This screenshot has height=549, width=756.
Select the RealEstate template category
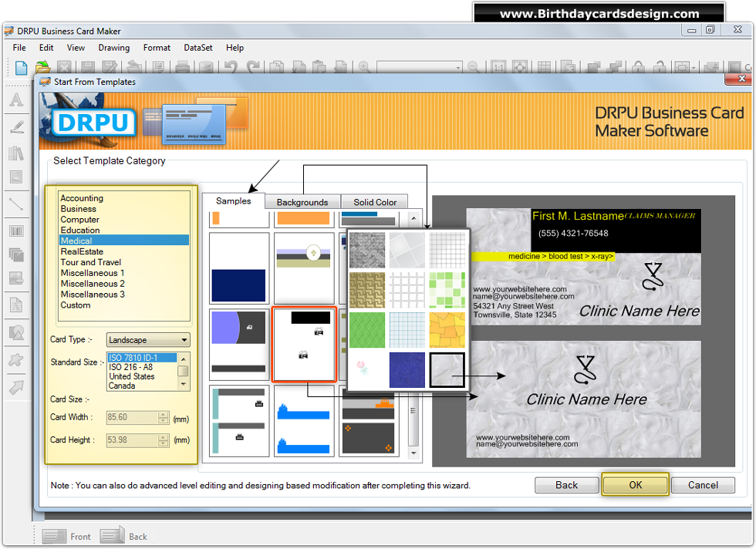tap(82, 251)
